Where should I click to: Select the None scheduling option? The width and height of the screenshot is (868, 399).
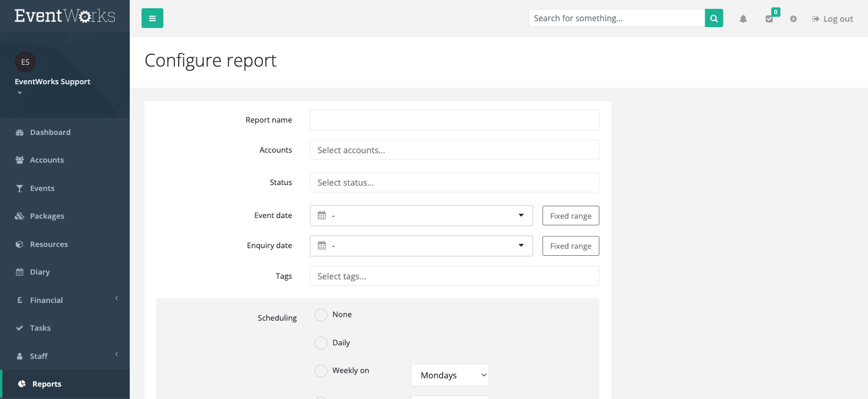point(321,315)
